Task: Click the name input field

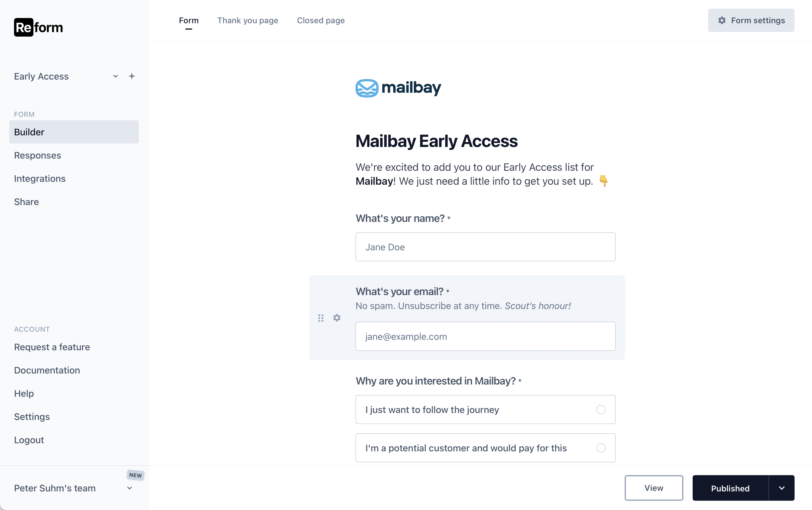Action: point(485,247)
